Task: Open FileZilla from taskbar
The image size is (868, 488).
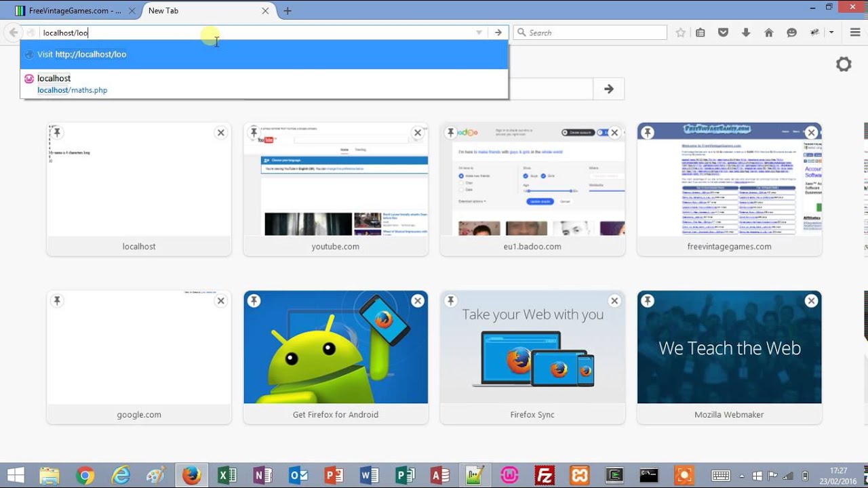Action: pos(545,476)
